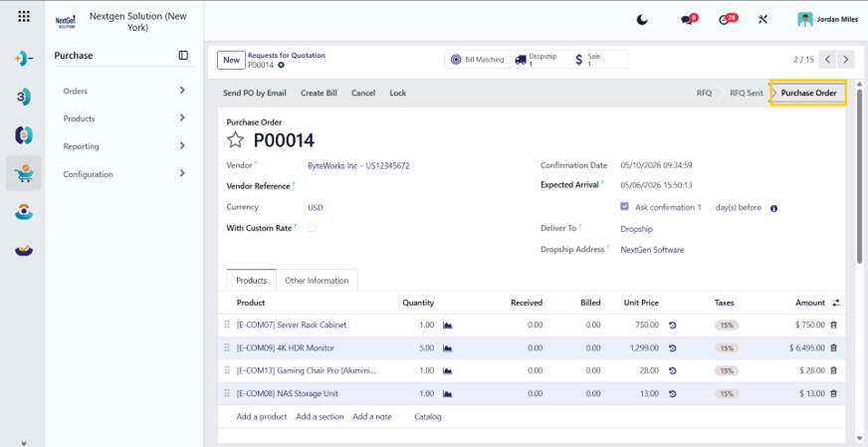868x447 pixels.
Task: Open the messages chat icon
Action: pyautogui.click(x=689, y=19)
